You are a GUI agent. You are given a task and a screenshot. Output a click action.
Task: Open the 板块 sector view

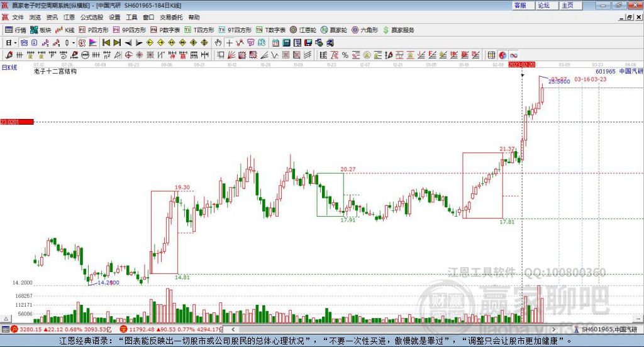(x=41, y=30)
